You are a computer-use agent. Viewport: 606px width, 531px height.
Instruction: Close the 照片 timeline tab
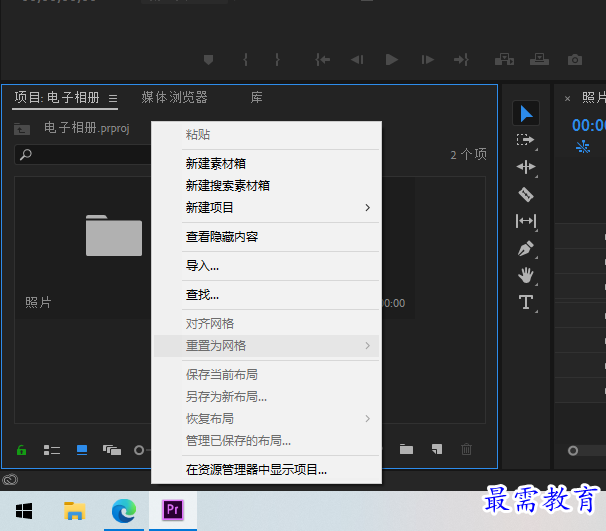tap(567, 99)
